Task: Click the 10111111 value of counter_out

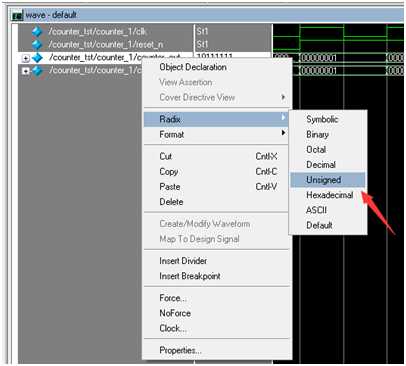Action: pos(214,56)
